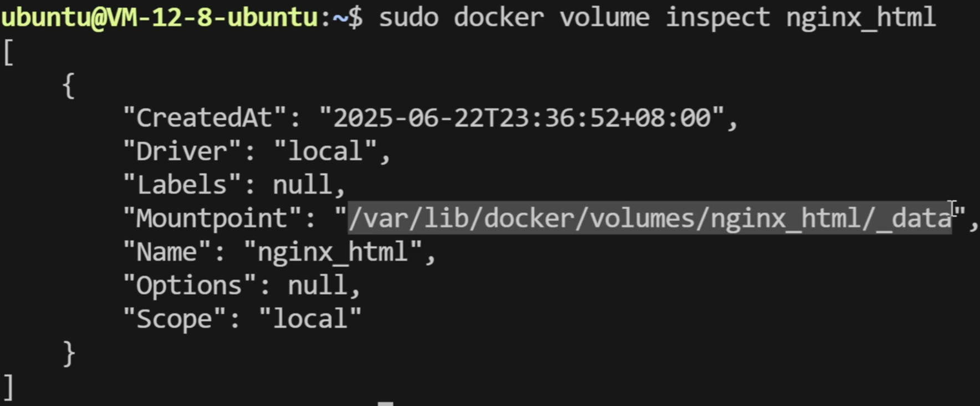Click the "sudo" command word
Image resolution: width=980 pixels, height=406 pixels.
(409, 17)
